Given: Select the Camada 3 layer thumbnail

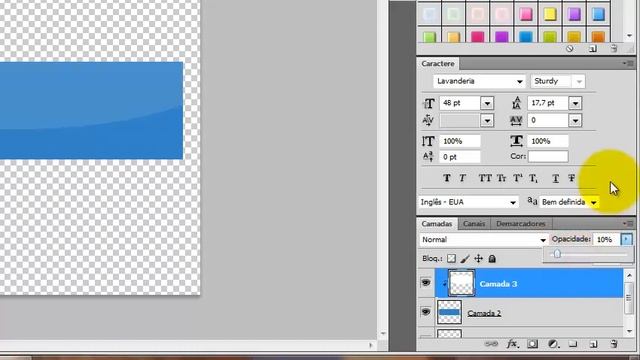Looking at the screenshot, I should 462,283.
